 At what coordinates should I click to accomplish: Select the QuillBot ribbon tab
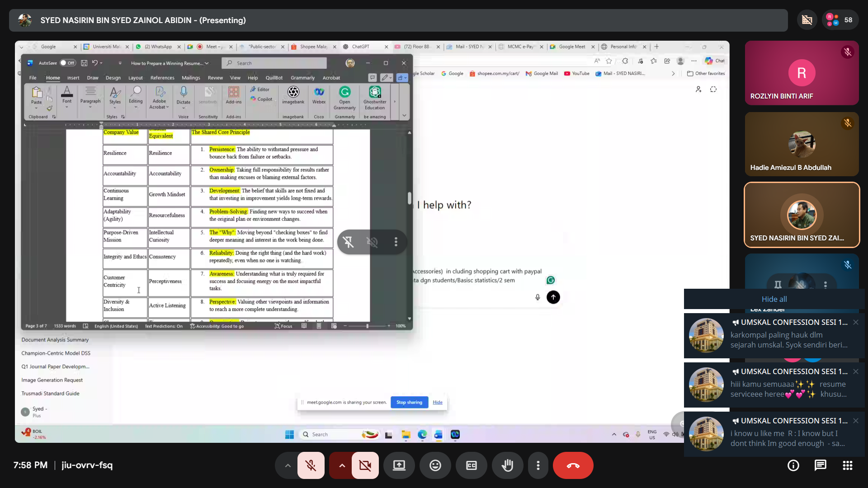[274, 78]
